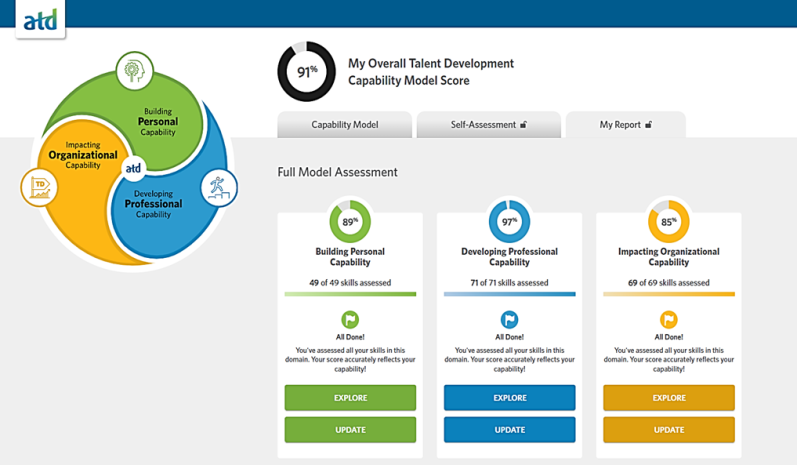797x465 pixels.
Task: Open the Capability Model tab
Action: pyautogui.click(x=344, y=125)
